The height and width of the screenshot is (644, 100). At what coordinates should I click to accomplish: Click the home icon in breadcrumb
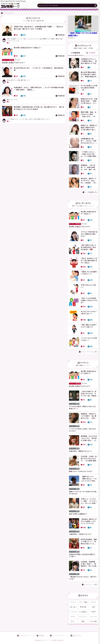click(x=2, y=13)
